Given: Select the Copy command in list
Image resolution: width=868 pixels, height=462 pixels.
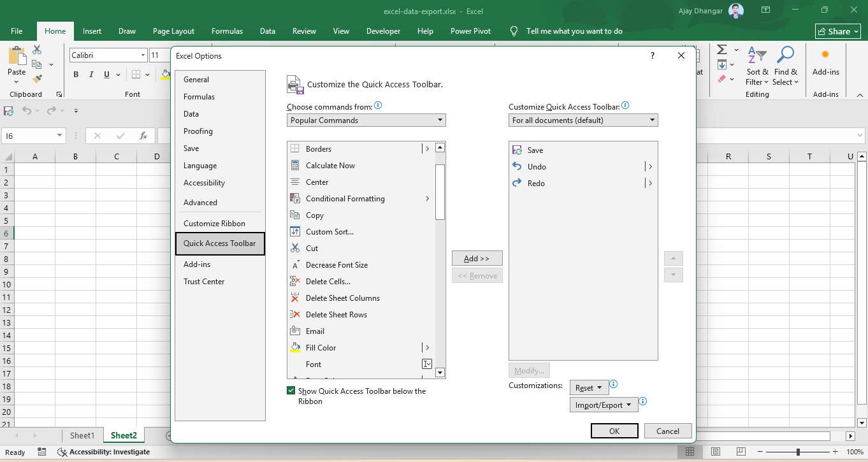Looking at the screenshot, I should [361, 215].
